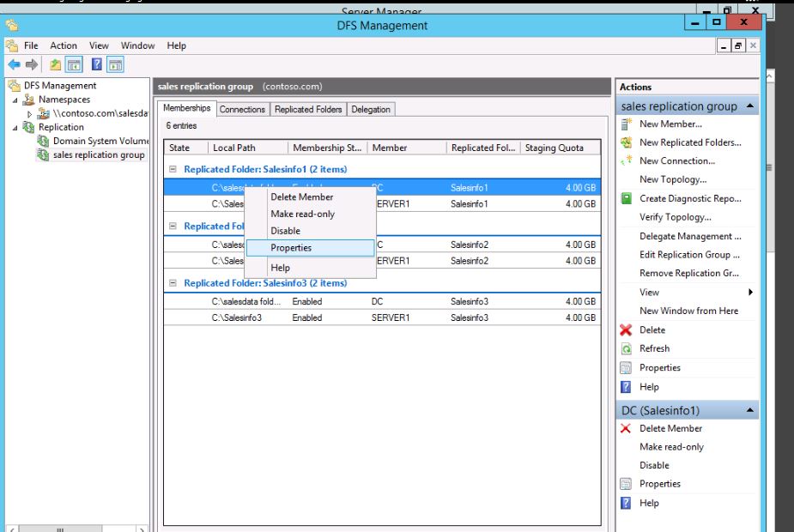Click the console tree horizontal scrollbar thumb
The image size is (794, 532).
(x=60, y=529)
